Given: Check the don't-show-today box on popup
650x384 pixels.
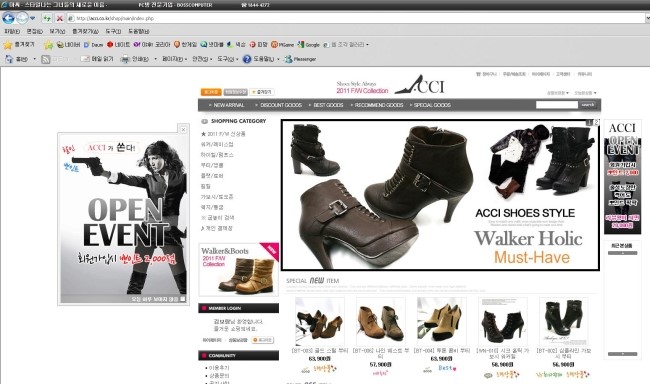Looking at the screenshot, I should coord(183,299).
